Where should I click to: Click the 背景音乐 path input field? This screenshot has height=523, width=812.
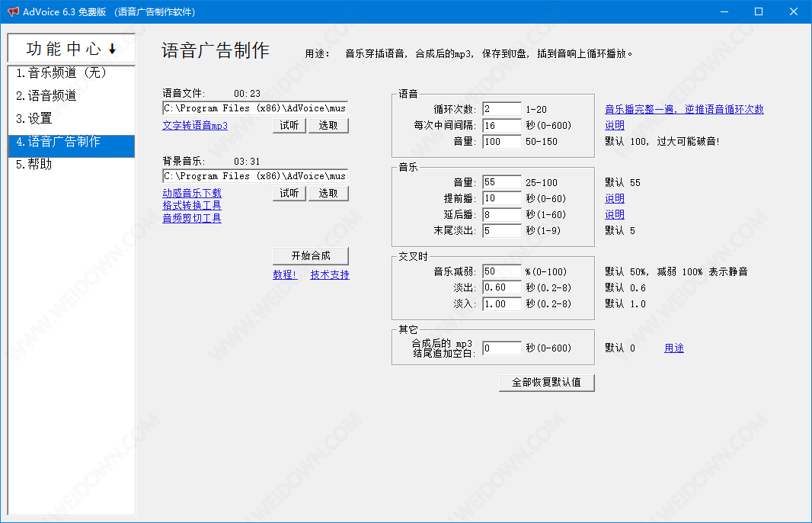pyautogui.click(x=254, y=175)
